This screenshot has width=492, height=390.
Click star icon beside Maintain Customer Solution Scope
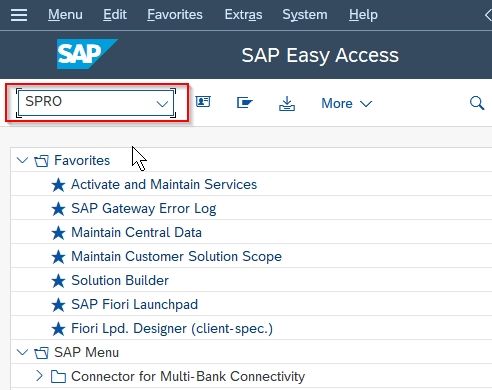[x=58, y=257]
